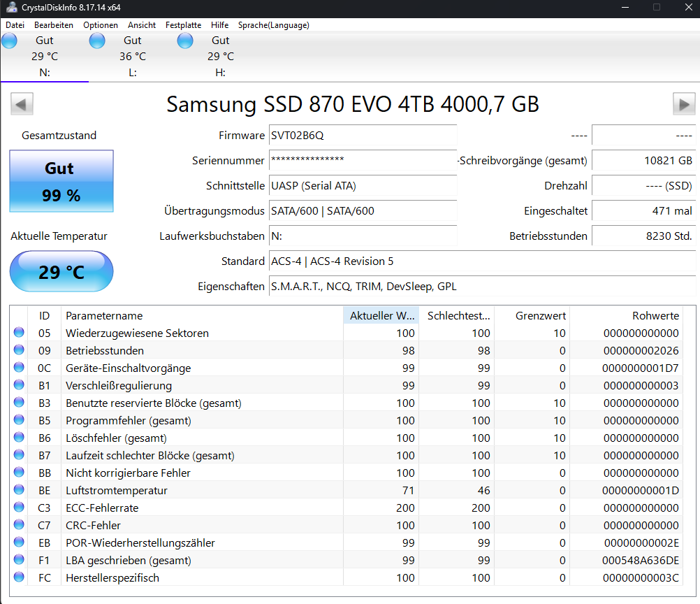
Task: Click the 10821 GB total writes value
Action: [x=643, y=160]
